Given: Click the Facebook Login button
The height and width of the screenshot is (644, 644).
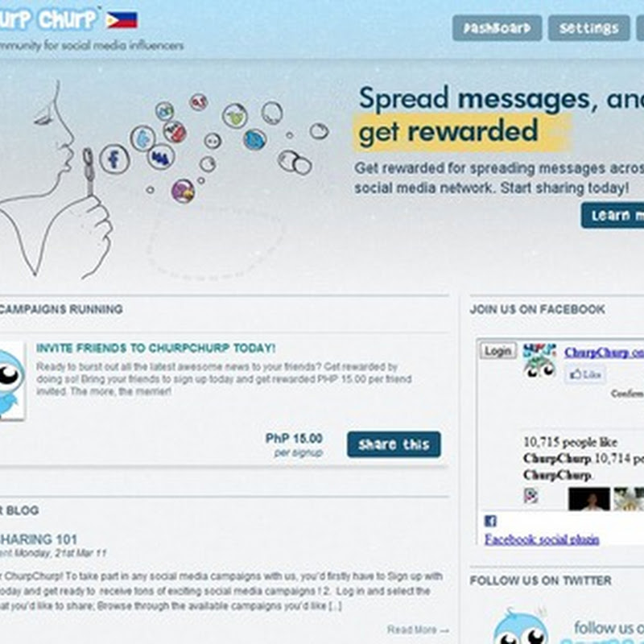Looking at the screenshot, I should point(498,351).
